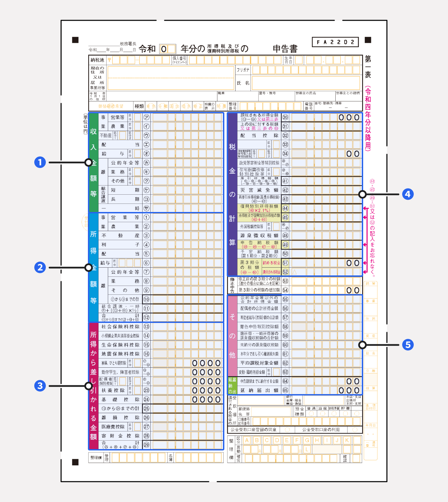Screen dimensions: 448x502
Task: Select the 納税準備 deposit type circle
Action: tap(334, 414)
